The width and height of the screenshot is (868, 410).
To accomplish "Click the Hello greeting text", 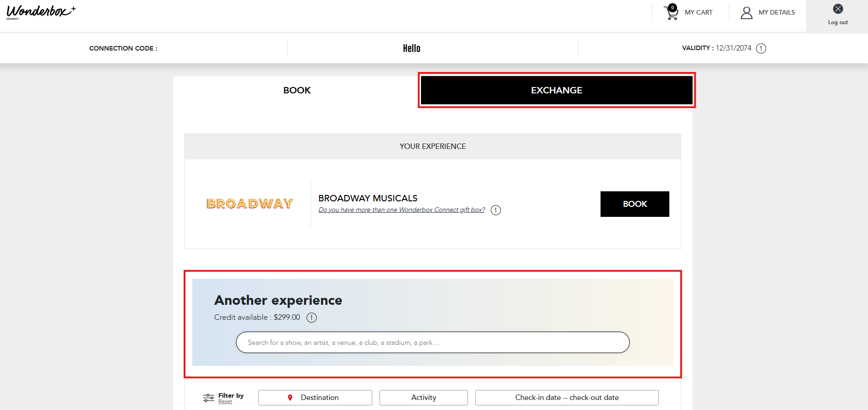I will [x=411, y=48].
